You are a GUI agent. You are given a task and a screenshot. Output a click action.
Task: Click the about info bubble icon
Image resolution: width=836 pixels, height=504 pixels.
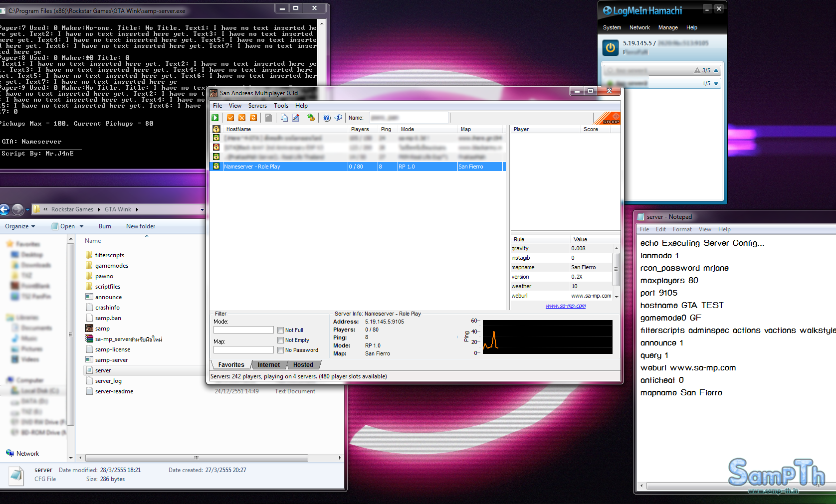click(338, 118)
